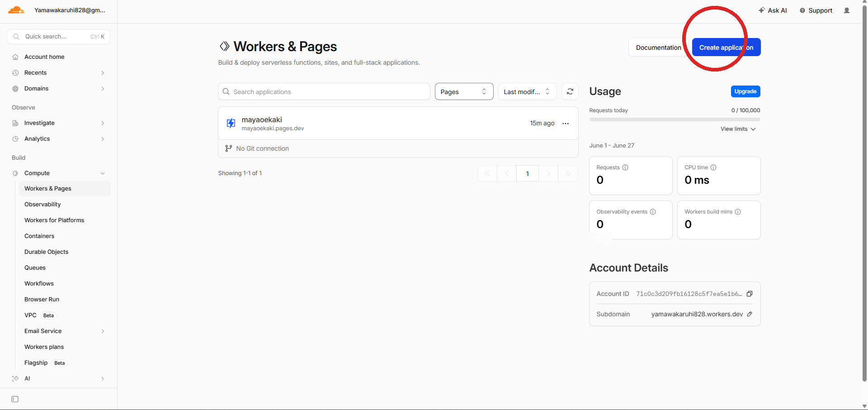Click the refresh applications list icon
The height and width of the screenshot is (410, 868).
click(x=570, y=91)
